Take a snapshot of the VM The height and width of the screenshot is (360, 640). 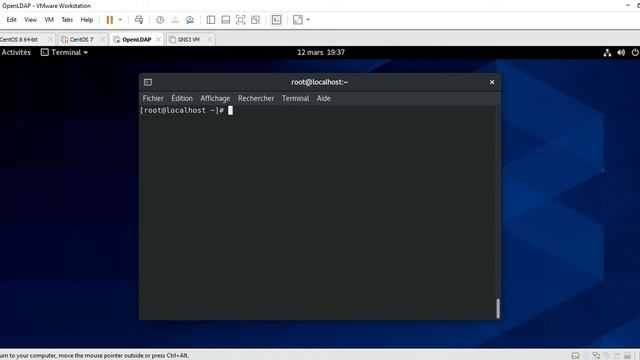[160, 20]
